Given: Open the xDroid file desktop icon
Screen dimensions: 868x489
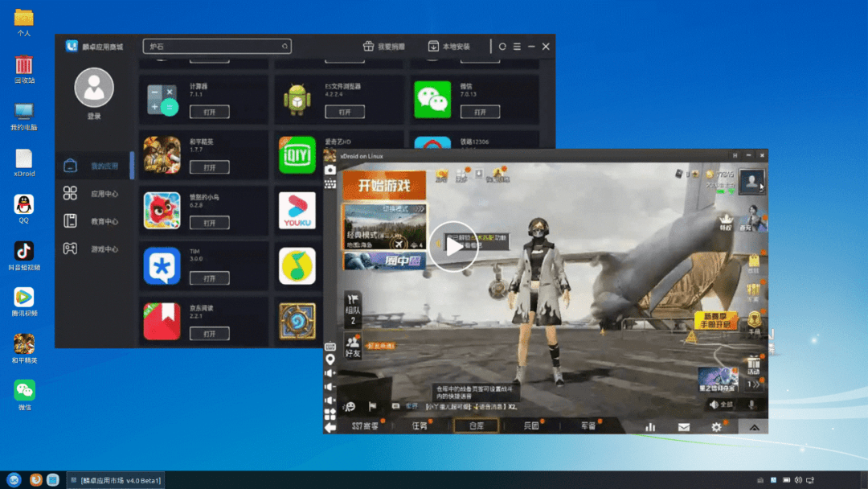Looking at the screenshot, I should 24,162.
